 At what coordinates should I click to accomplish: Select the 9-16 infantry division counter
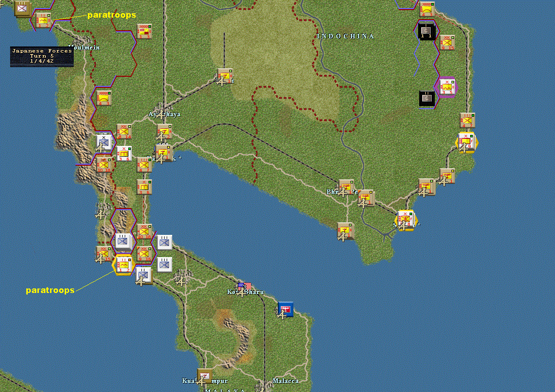pos(144,254)
